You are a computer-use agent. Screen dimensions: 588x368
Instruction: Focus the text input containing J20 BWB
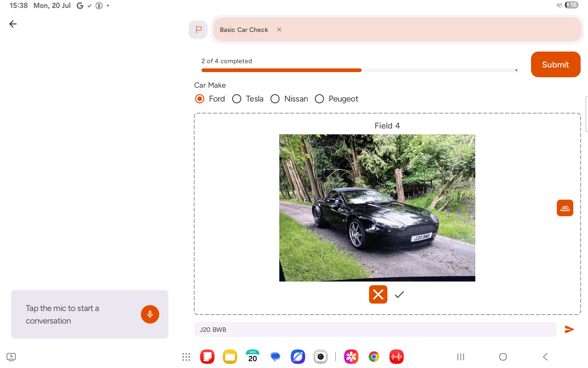coord(375,329)
